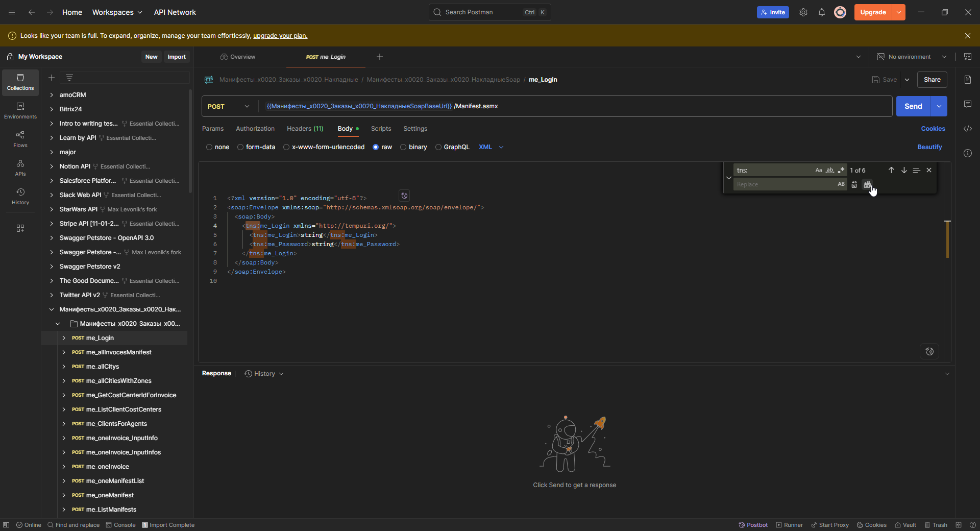Viewport: 980px width, 531px height.
Task: Toggle Use Regular Expression in find field
Action: [841, 170]
